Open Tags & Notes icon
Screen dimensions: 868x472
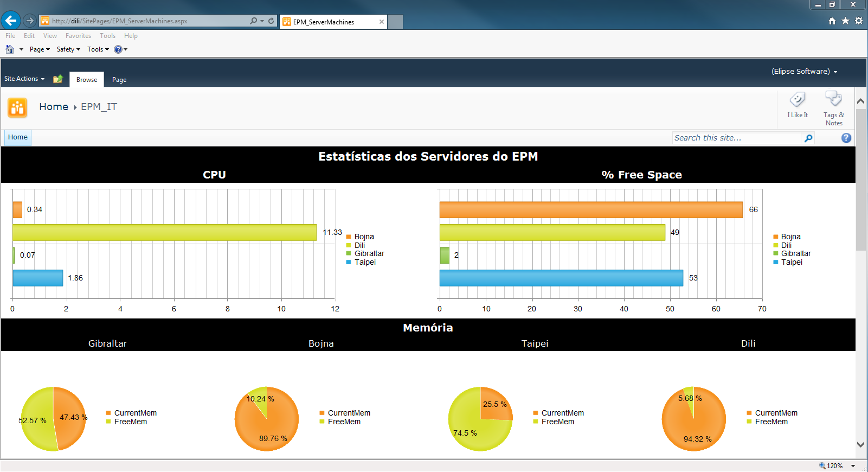(x=833, y=99)
